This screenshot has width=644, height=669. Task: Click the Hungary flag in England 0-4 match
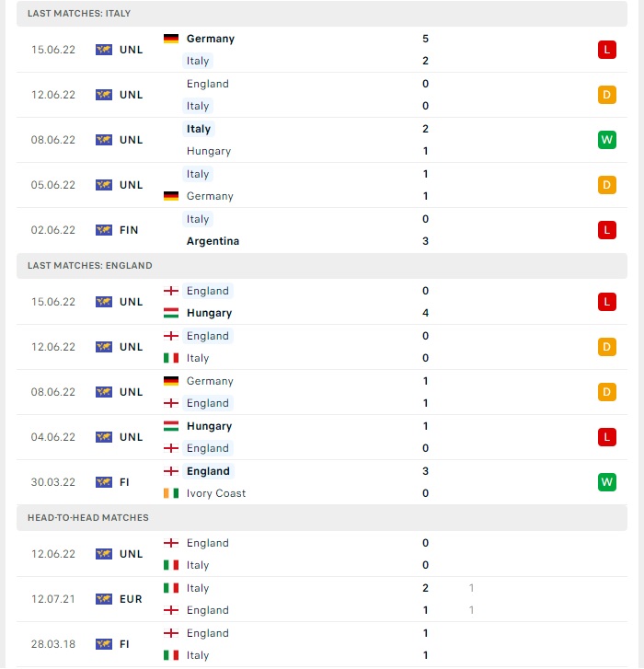coord(171,313)
